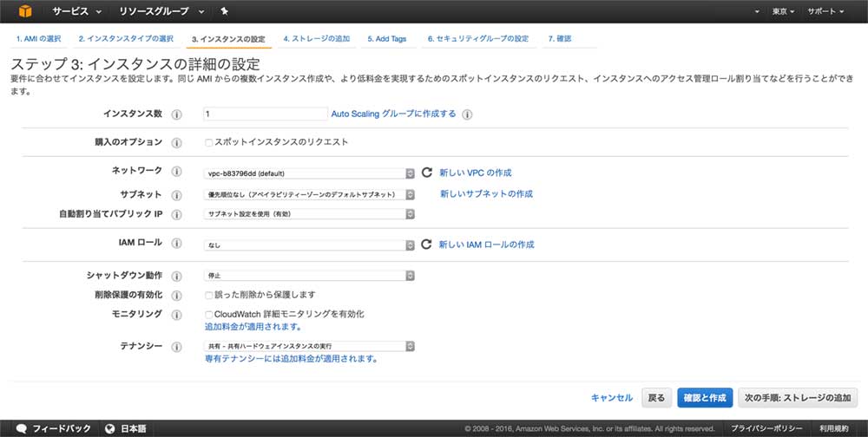Screen dimensions: 868x437
Task: Refresh the VPC network list
Action: tap(426, 173)
